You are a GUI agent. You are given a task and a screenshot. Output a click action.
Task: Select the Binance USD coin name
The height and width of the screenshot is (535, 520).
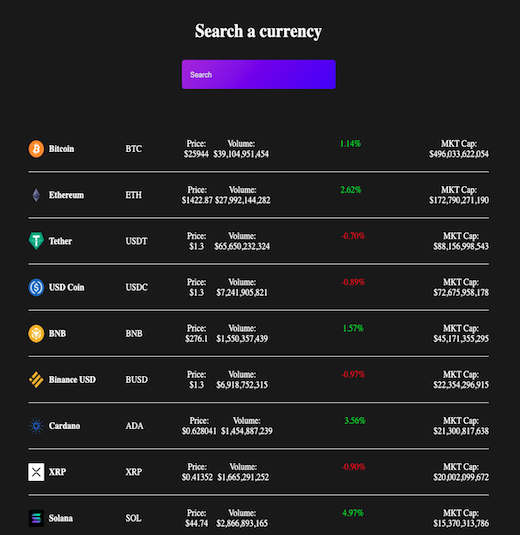tap(72, 380)
